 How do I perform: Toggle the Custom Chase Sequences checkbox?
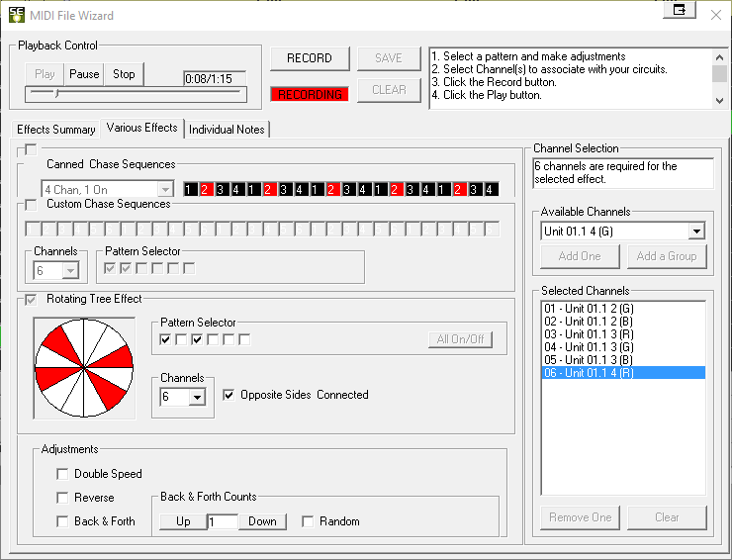(31, 205)
